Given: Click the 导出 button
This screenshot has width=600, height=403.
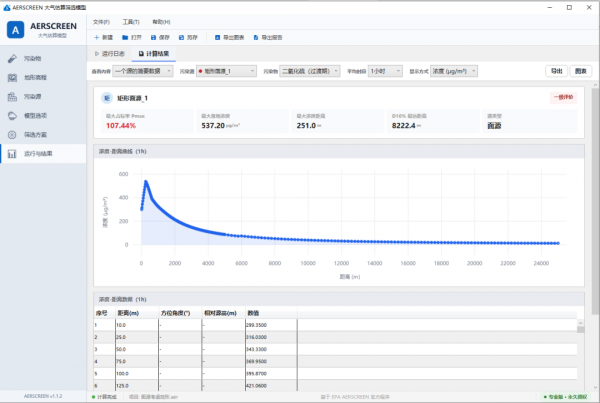Looking at the screenshot, I should click(x=557, y=71).
